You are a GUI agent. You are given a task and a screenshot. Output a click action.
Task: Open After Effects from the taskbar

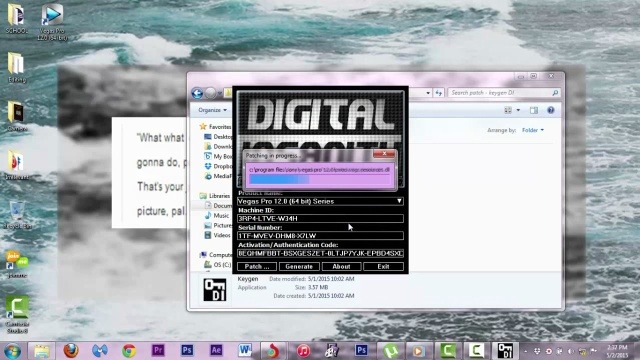[216, 350]
